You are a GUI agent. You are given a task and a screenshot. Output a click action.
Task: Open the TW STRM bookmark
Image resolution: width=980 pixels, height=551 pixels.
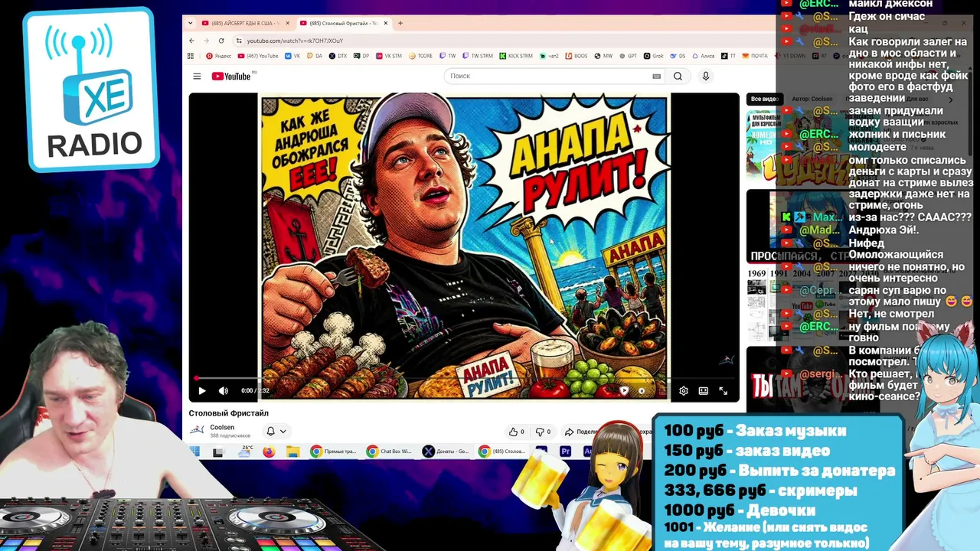(478, 56)
